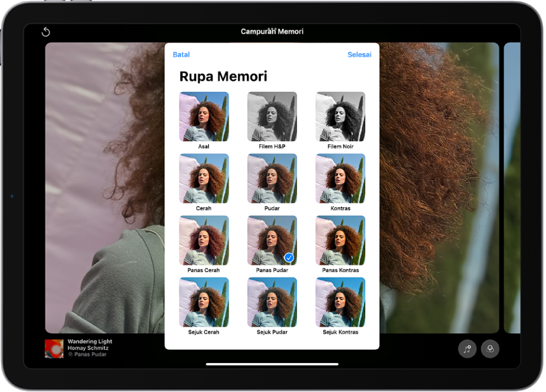Apply the Kontras look
Viewport: 546px width, 392px height.
340,178
